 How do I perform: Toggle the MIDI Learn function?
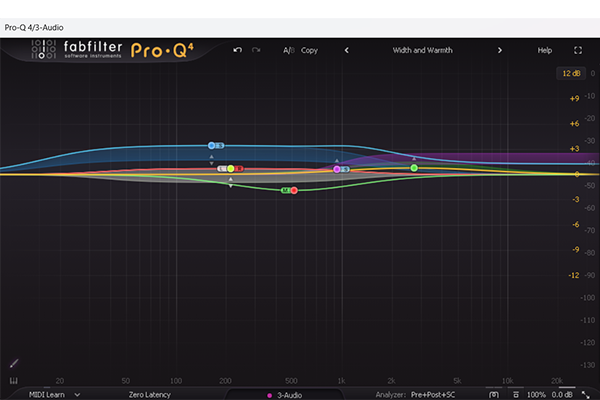[48, 395]
